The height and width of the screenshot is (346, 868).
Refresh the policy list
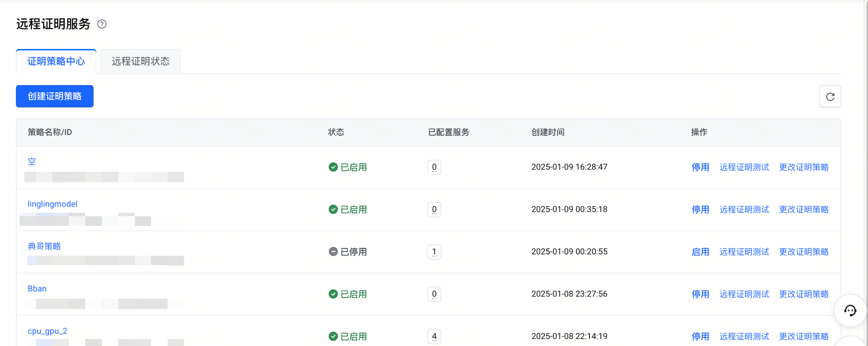coord(830,96)
